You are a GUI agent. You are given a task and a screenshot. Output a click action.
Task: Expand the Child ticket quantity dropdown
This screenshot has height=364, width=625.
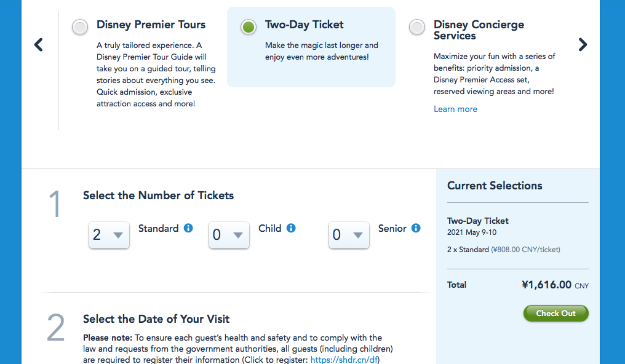(229, 235)
